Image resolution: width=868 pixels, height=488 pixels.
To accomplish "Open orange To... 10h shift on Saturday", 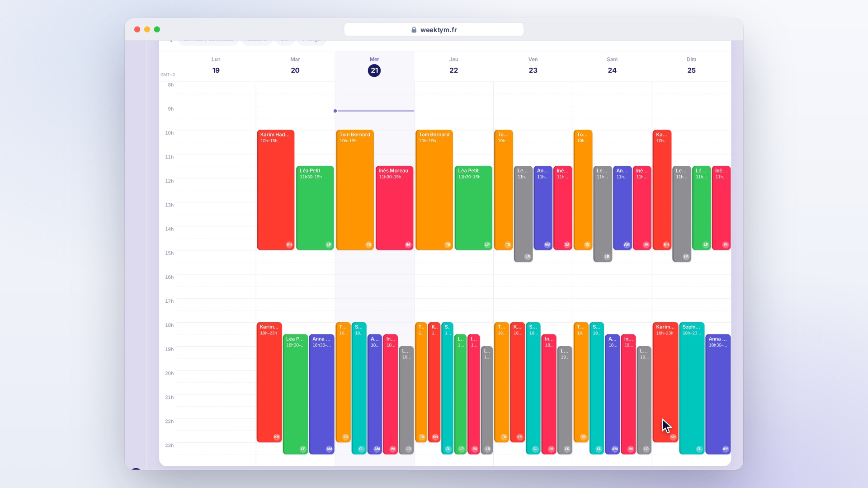I will coord(583,190).
